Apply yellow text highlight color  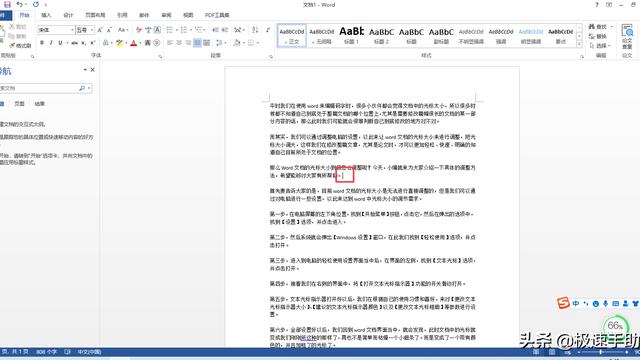[119, 43]
